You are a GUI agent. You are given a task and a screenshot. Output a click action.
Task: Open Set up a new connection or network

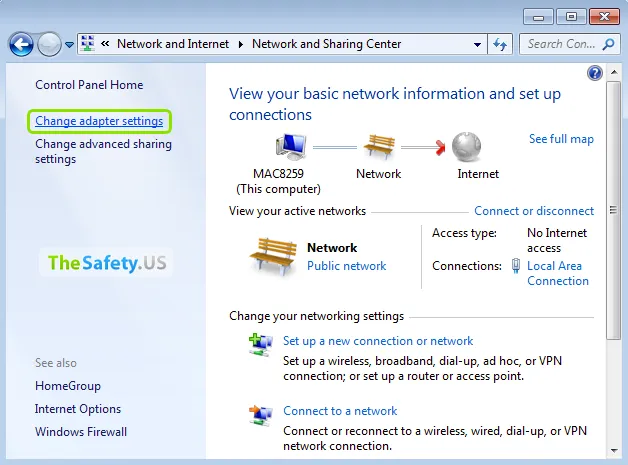click(378, 341)
